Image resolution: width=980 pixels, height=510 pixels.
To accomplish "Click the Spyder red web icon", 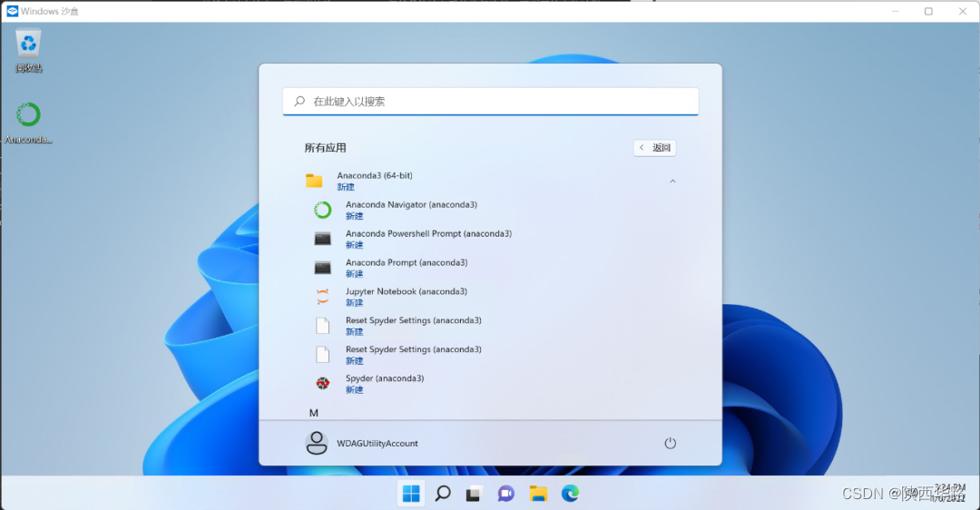I will tap(322, 383).
